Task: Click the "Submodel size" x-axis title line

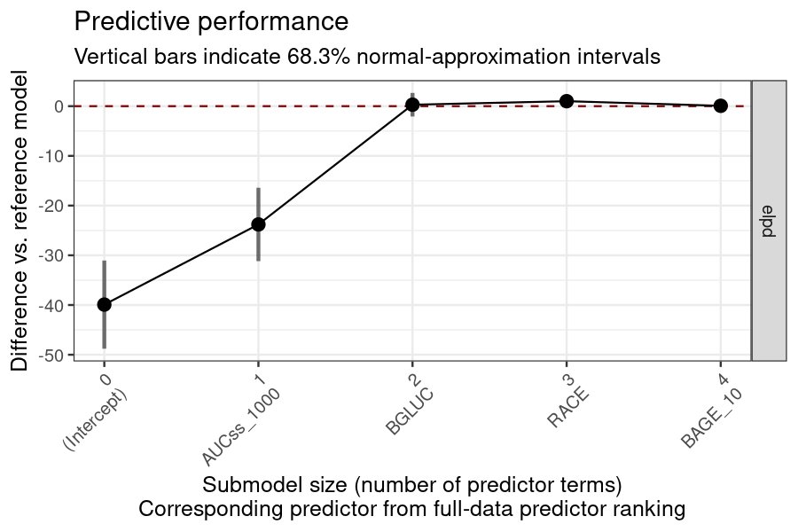Action: (x=412, y=486)
